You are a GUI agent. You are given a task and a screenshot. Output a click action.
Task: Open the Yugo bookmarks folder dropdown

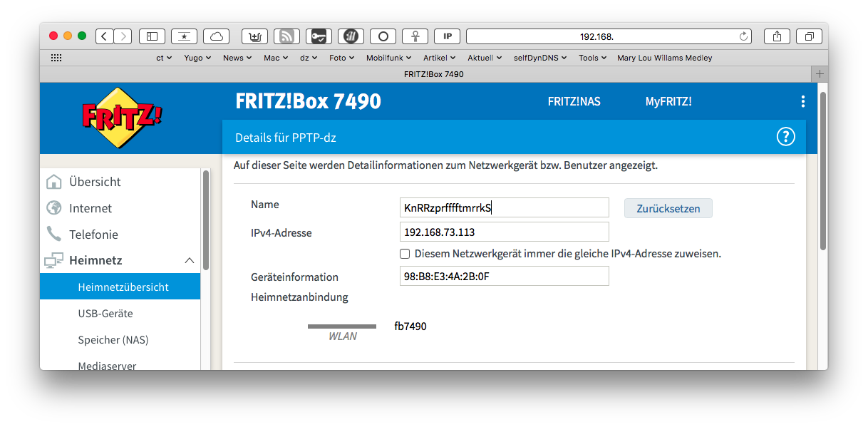pyautogui.click(x=197, y=58)
